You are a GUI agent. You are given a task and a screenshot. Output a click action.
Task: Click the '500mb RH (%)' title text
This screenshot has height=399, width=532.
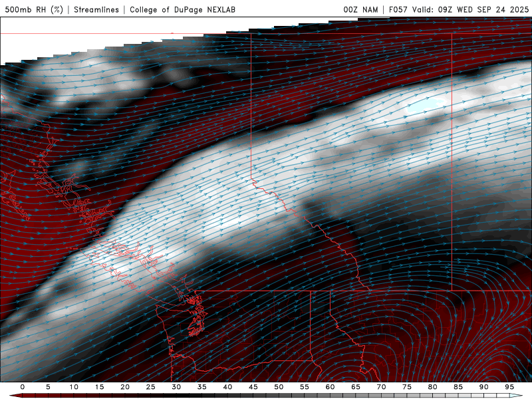(34, 9)
